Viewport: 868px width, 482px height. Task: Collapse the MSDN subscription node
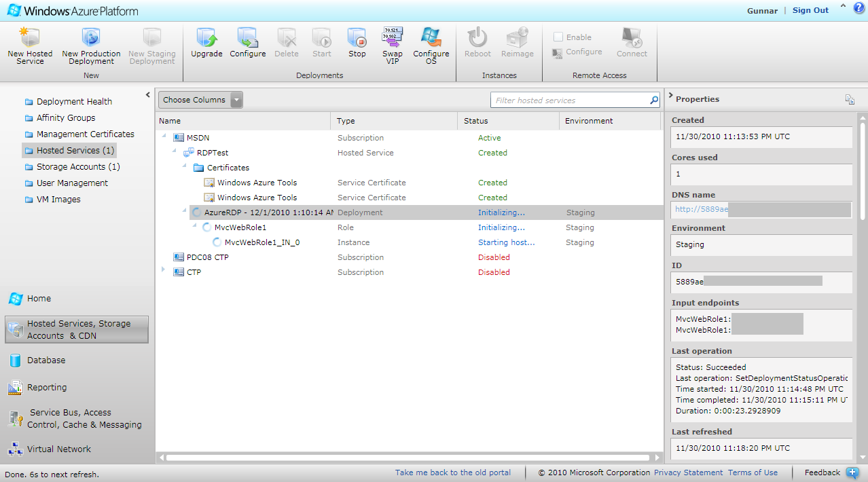coord(164,137)
